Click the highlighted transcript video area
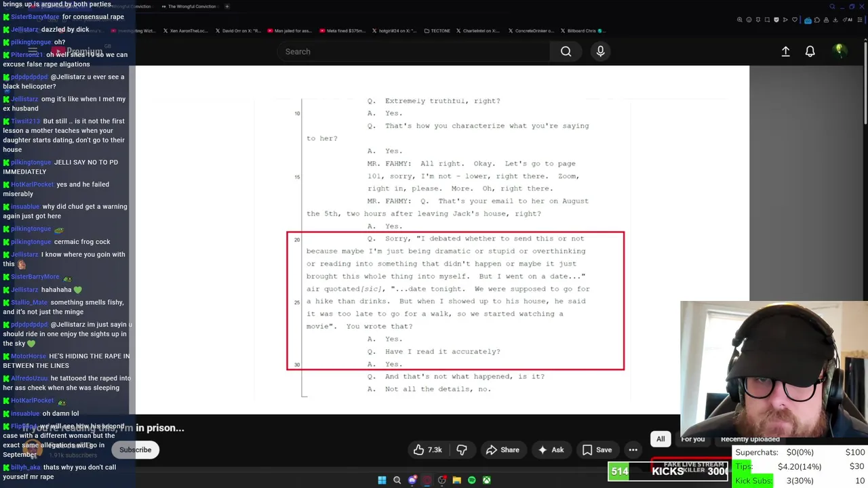Viewport: 868px width, 488px height. pos(455,301)
